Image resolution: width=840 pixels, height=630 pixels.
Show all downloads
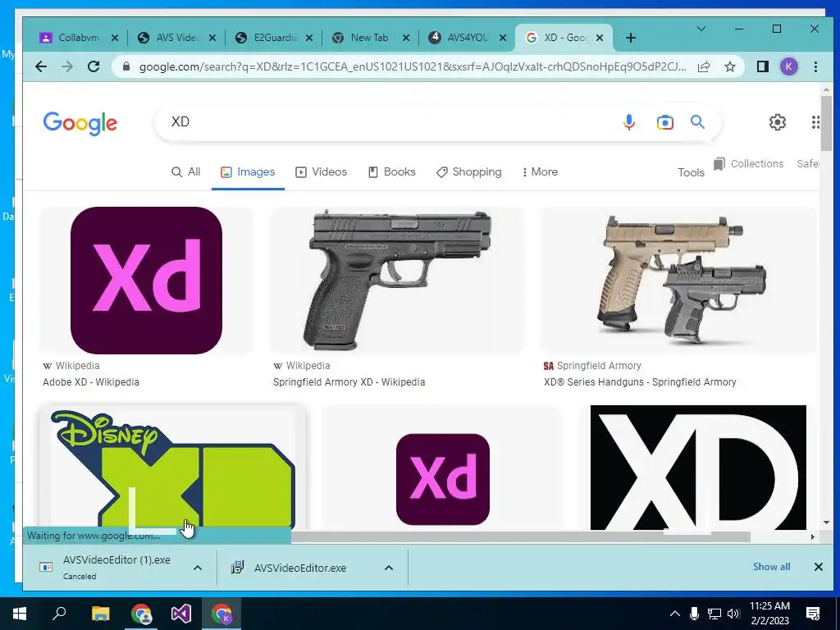(x=771, y=567)
